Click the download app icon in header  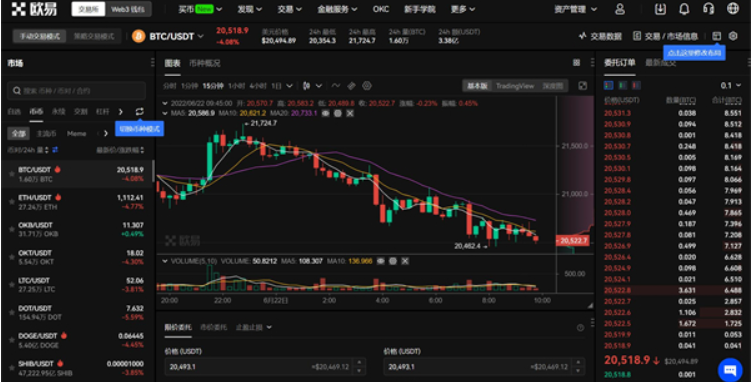click(660, 9)
